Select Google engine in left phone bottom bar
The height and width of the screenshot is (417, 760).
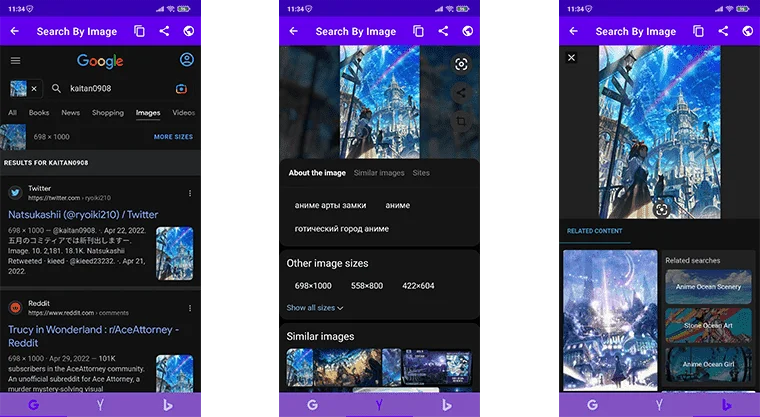(x=33, y=405)
